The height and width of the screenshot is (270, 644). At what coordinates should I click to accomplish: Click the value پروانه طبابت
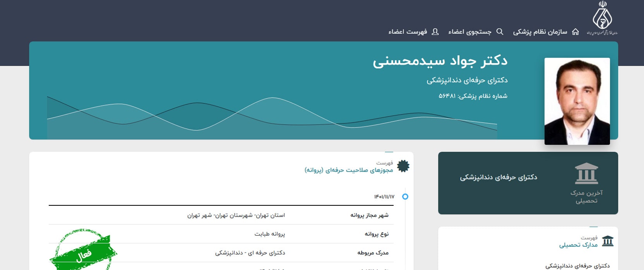[x=270, y=234]
